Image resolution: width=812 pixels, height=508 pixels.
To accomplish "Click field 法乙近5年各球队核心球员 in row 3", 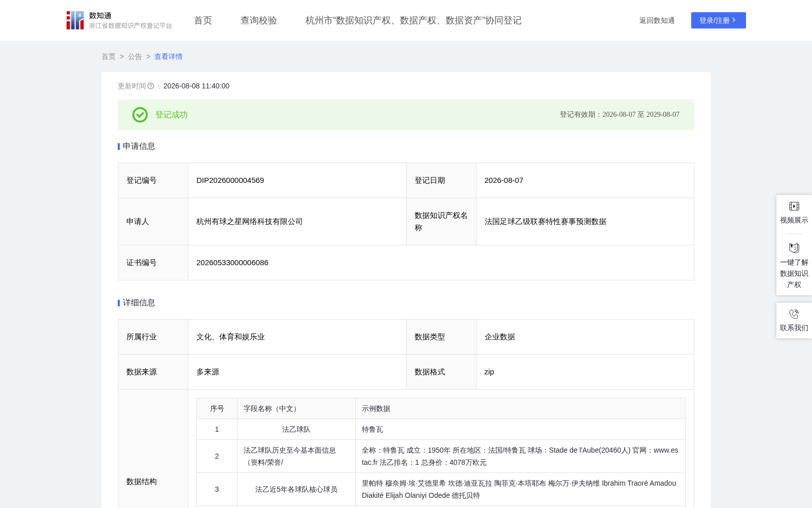I will click(296, 489).
